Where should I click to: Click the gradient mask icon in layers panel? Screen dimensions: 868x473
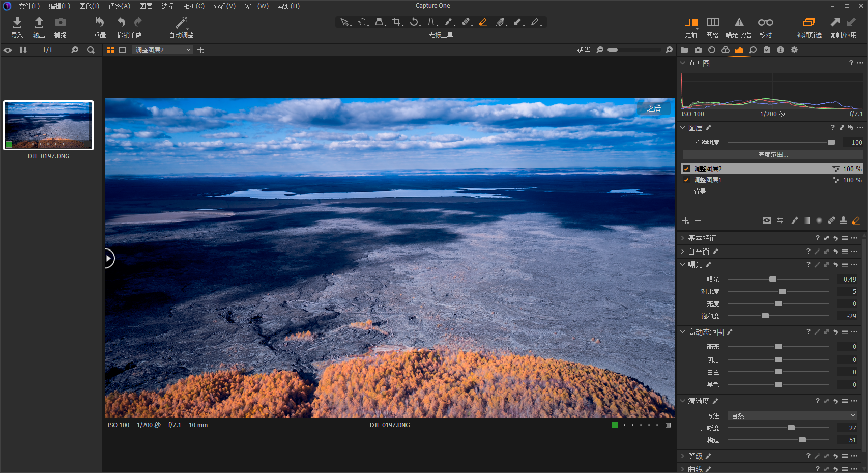(807, 220)
